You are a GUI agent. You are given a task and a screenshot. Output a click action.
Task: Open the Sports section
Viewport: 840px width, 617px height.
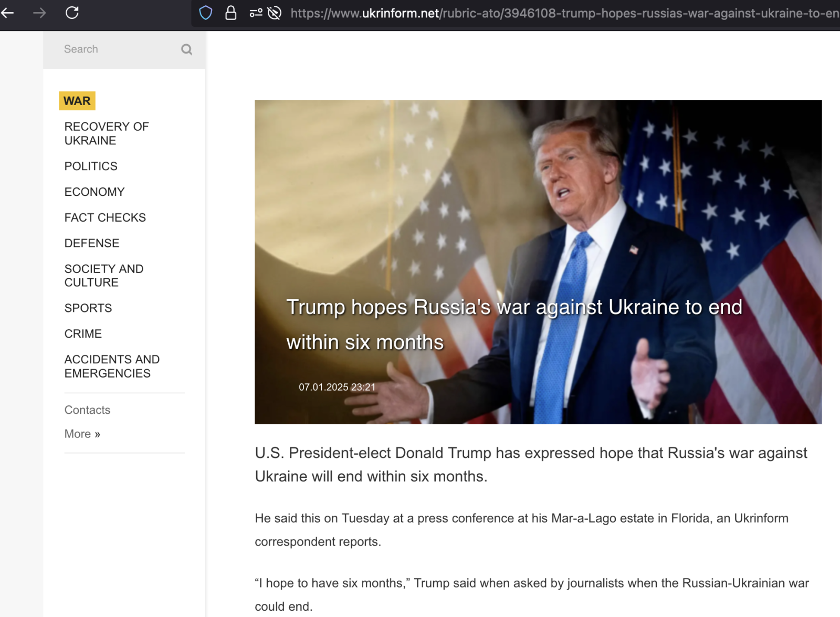(x=88, y=308)
